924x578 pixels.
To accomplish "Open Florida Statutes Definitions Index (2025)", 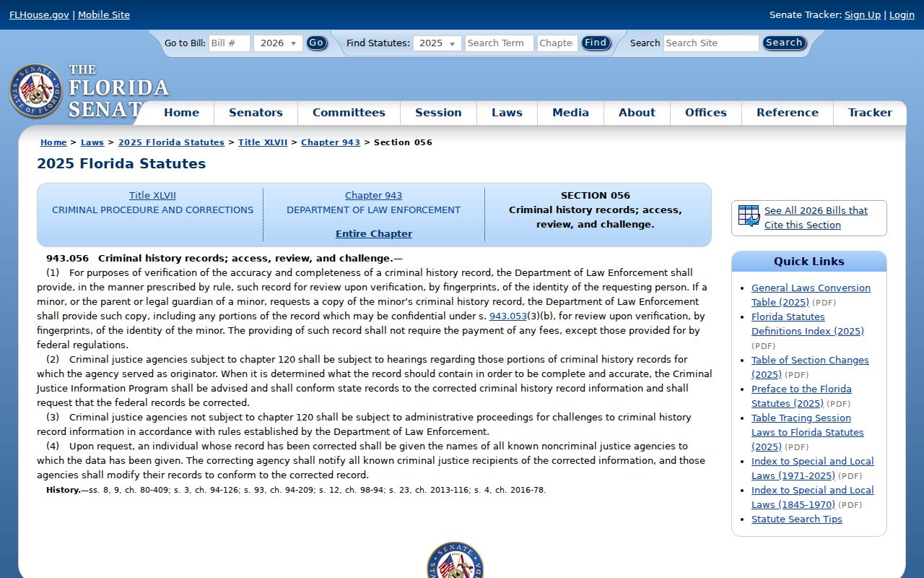I will click(x=808, y=324).
